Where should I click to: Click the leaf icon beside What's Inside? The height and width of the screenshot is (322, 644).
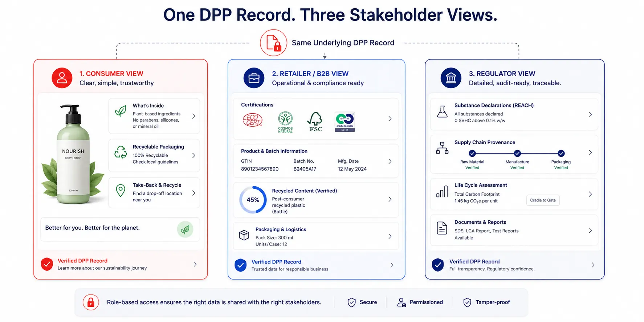click(x=121, y=111)
